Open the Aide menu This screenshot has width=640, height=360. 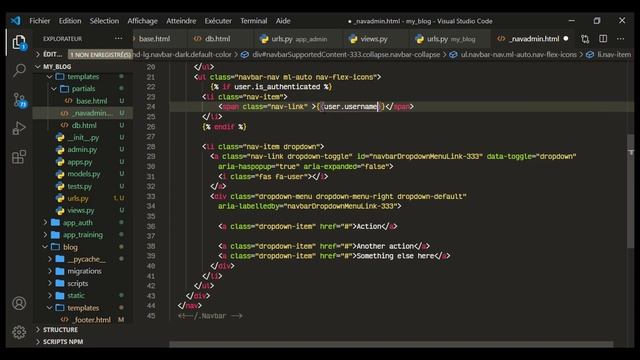point(283,21)
